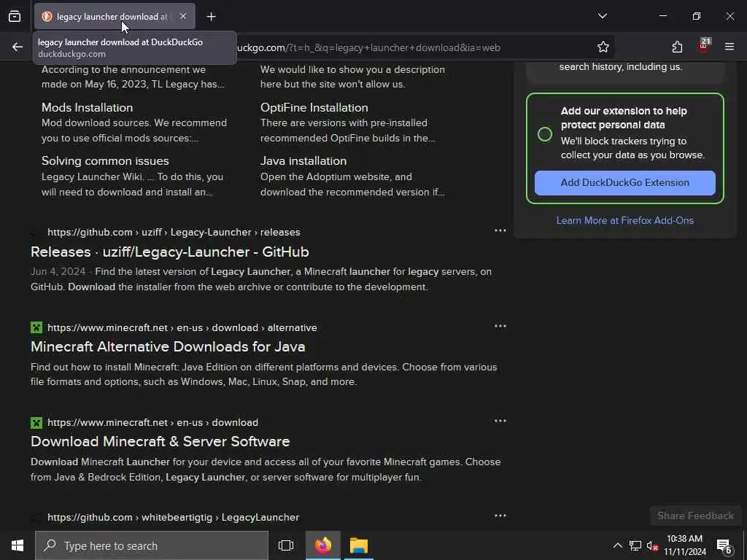The width and height of the screenshot is (747, 560).
Task: Open the minecraft.net download alternative URL
Action: [182, 327]
